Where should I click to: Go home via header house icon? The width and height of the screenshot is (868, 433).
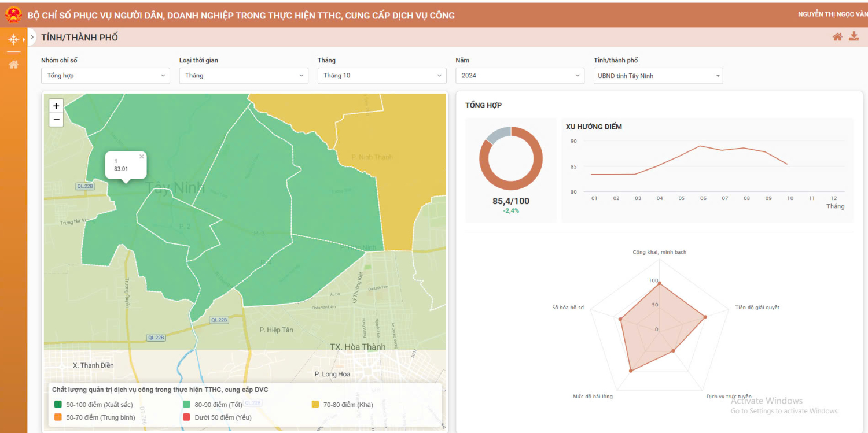pos(837,37)
